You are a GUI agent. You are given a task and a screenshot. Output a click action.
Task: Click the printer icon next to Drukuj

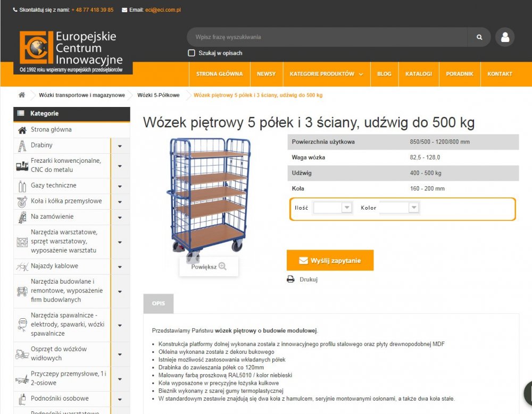pos(291,279)
